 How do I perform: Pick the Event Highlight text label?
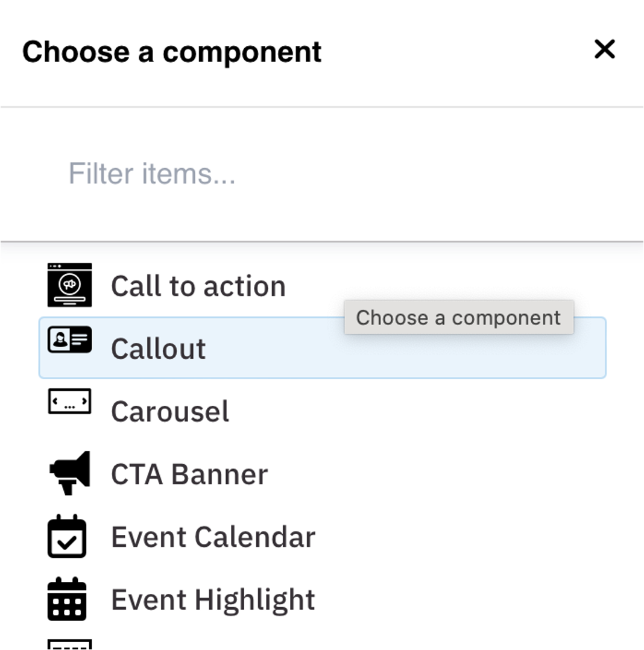[x=212, y=600]
